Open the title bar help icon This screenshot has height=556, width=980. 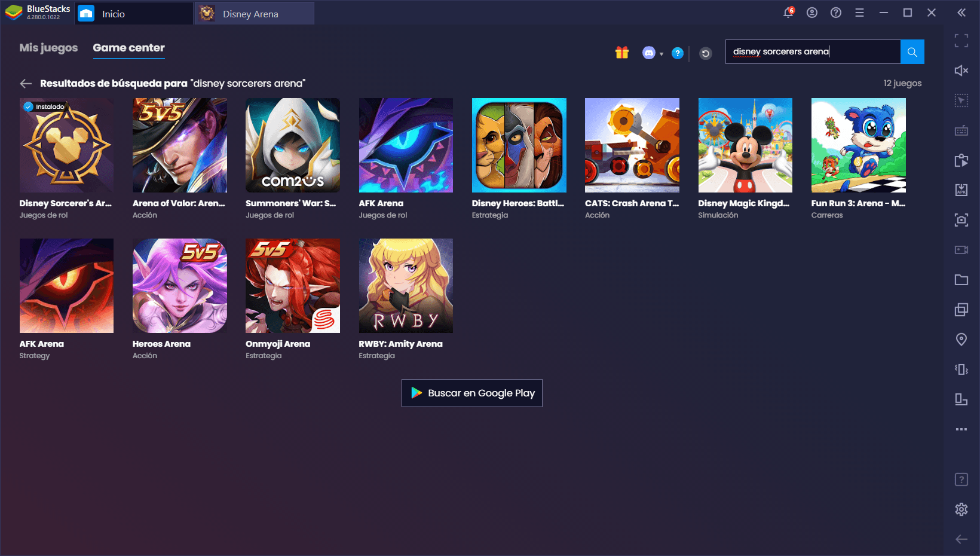pyautogui.click(x=836, y=13)
